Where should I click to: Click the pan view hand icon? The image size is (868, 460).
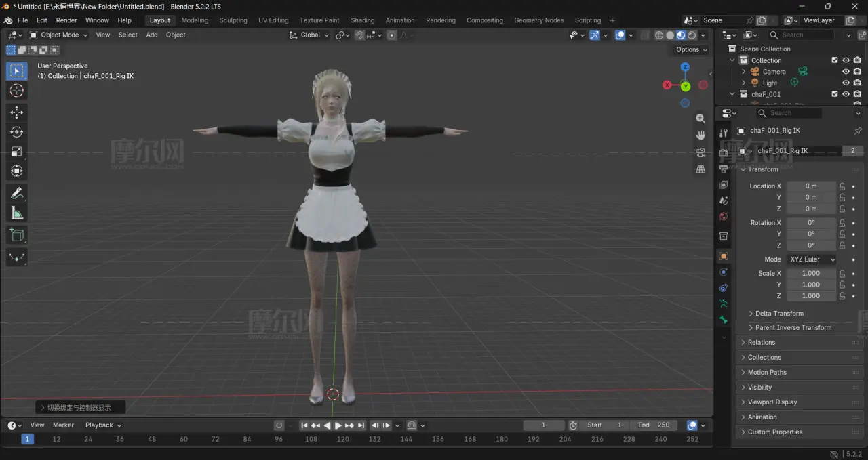[701, 135]
